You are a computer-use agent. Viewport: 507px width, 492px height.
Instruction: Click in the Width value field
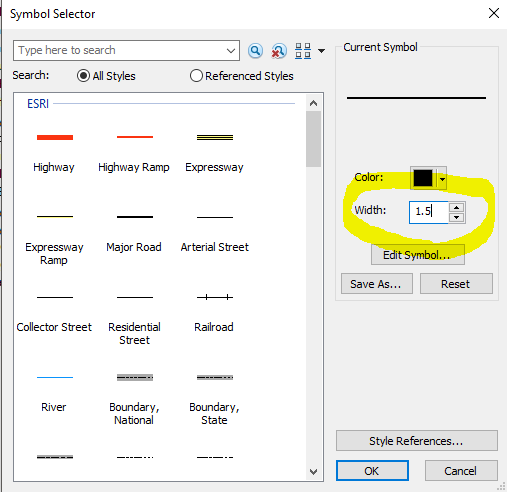pyautogui.click(x=429, y=212)
